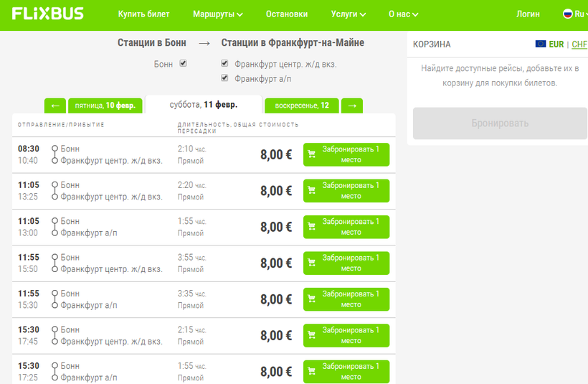Open the Логин link
Screen dimensions: 588x384
pyautogui.click(x=528, y=14)
